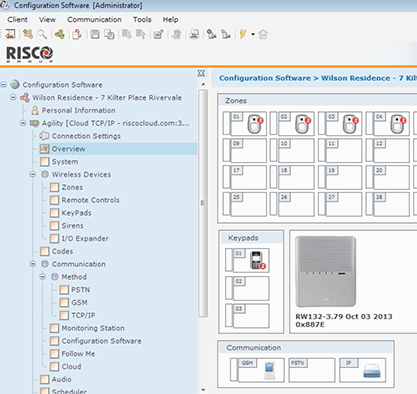
Task: Close the navigation tree panel with the X icon
Action: pos(201,73)
